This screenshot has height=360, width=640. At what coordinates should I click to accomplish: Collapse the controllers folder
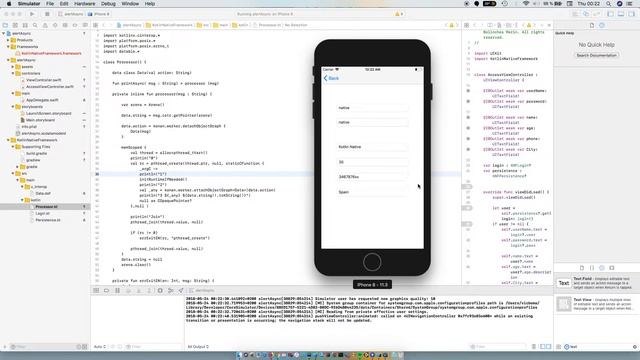13,73
